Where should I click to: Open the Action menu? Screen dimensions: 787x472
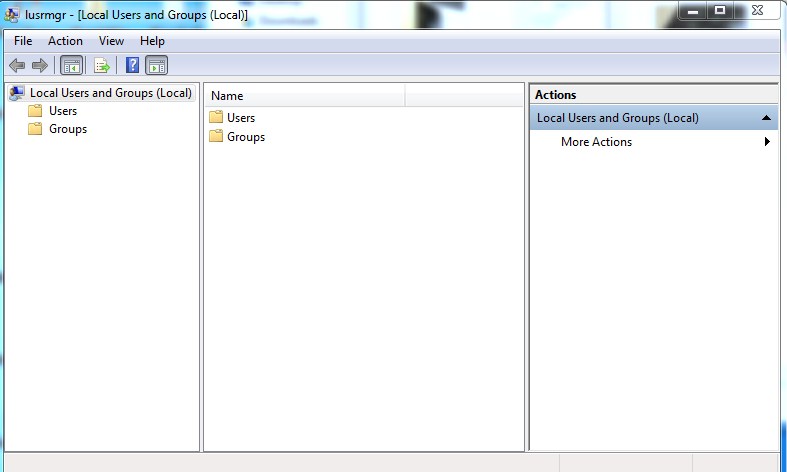[65, 41]
